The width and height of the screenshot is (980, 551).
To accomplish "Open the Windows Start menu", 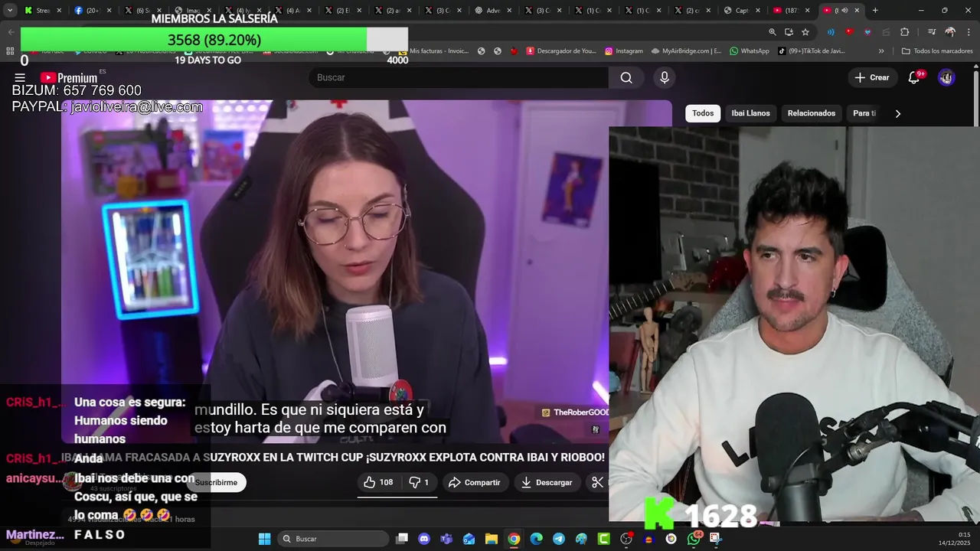I will point(265,539).
